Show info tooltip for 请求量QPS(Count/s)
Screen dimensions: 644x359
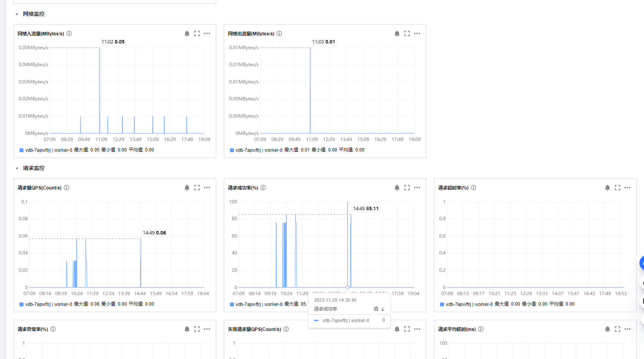[66, 188]
